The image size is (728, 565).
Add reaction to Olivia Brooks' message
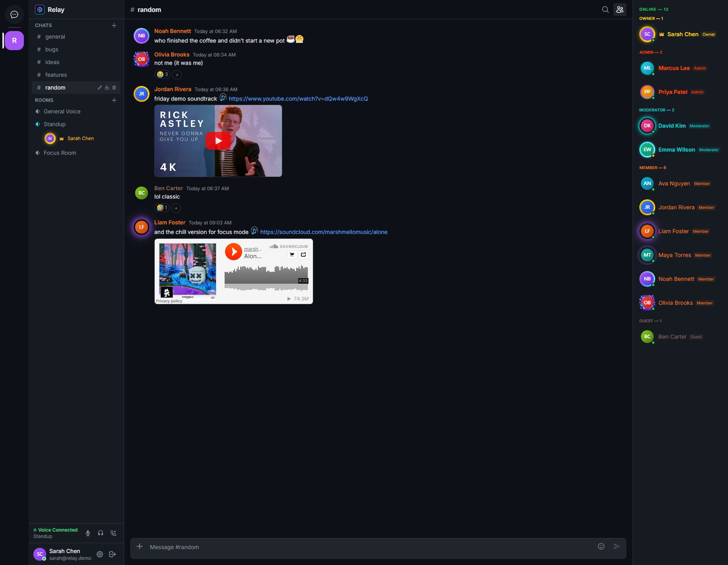point(177,75)
